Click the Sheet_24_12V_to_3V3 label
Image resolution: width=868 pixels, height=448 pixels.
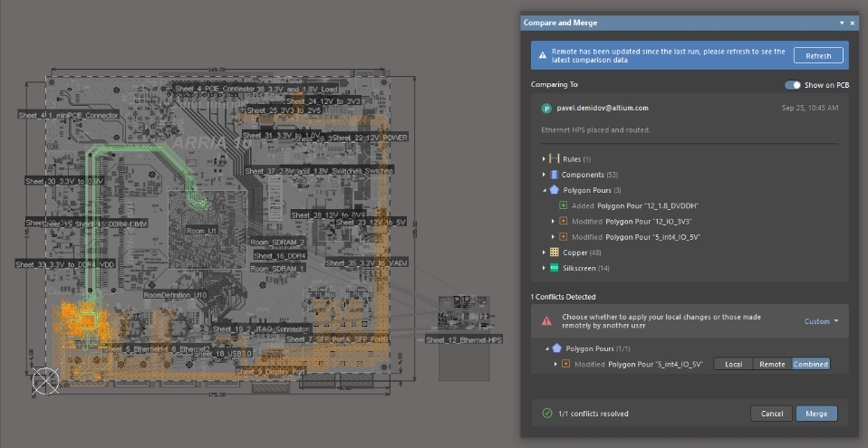(323, 101)
